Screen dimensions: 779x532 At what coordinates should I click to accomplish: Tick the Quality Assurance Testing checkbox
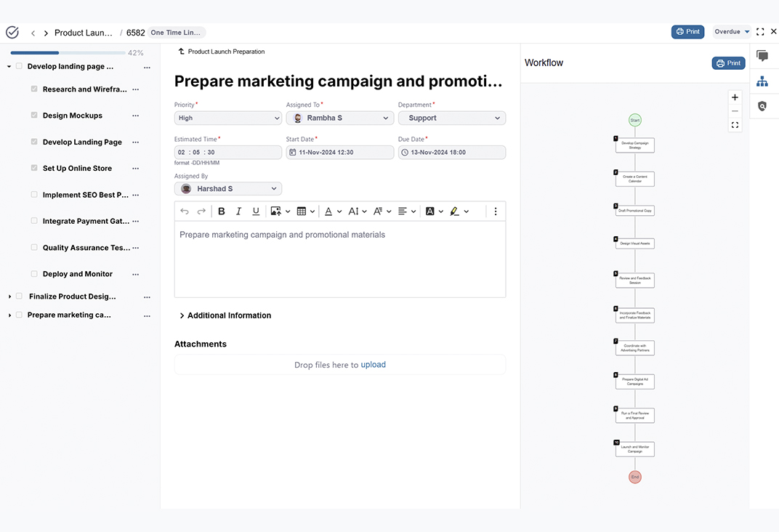point(34,247)
